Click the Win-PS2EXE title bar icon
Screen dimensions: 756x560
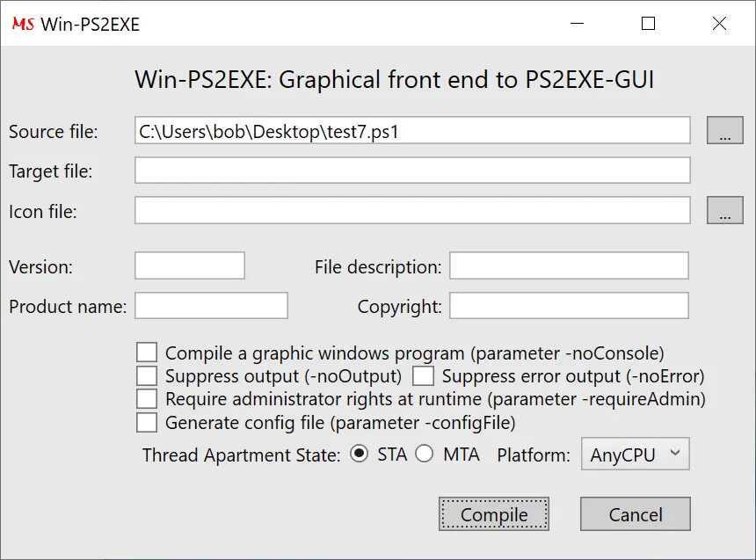click(23, 23)
